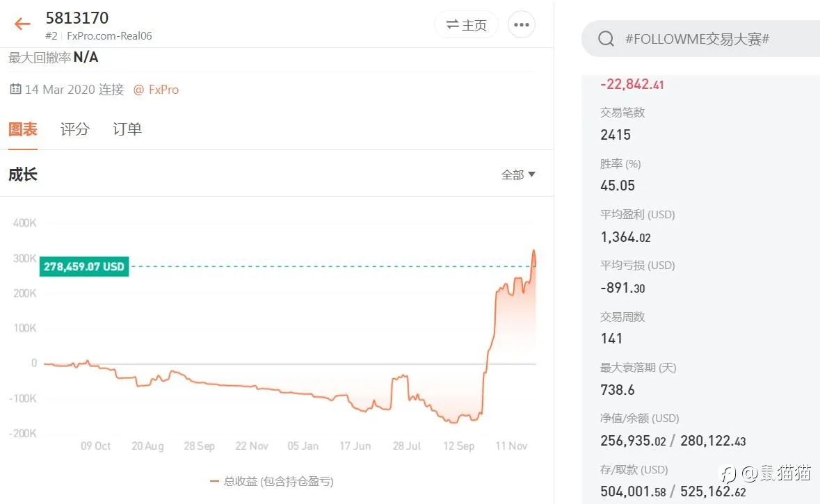Click the 09 Oct x-axis label

click(95, 446)
